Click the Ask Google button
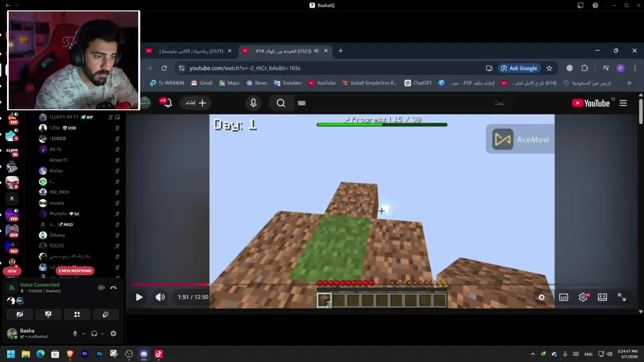Image resolution: width=644 pixels, height=362 pixels. coord(518,68)
